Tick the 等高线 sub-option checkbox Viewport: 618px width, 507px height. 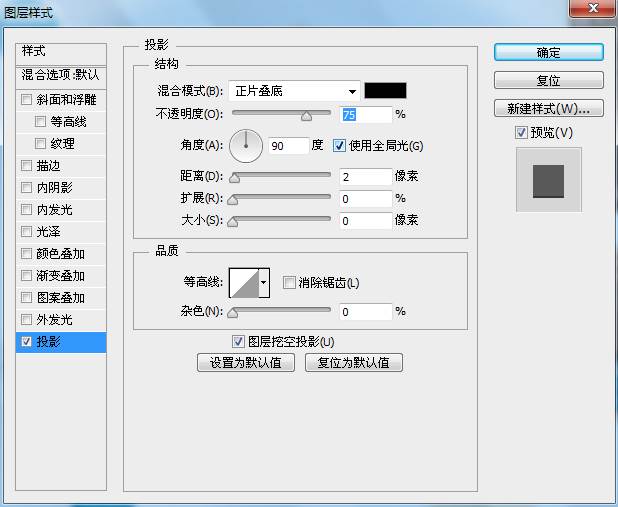pyautogui.click(x=40, y=121)
